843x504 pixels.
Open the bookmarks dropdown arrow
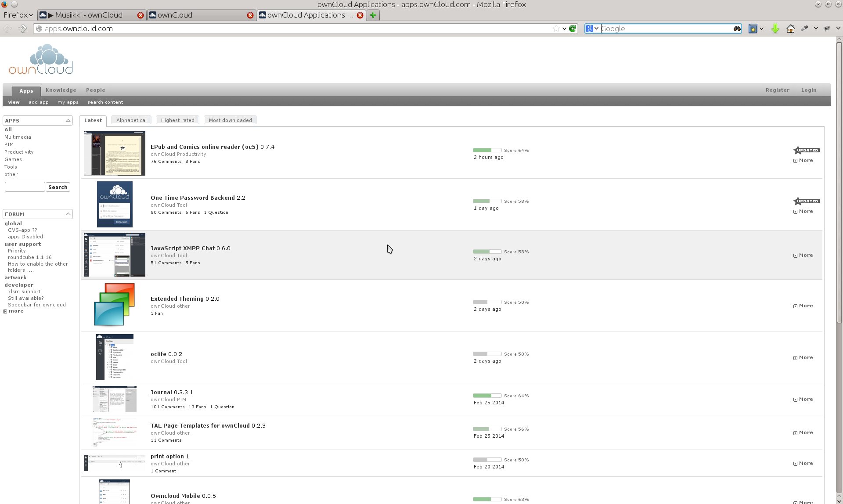click(x=761, y=29)
